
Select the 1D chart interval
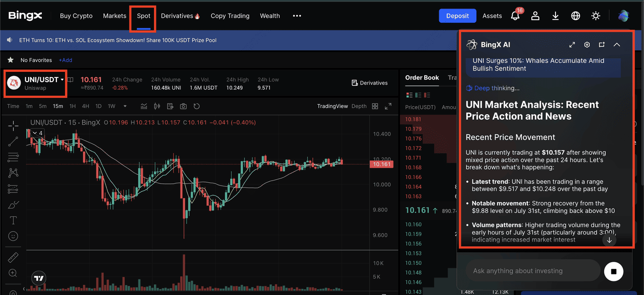pos(99,106)
